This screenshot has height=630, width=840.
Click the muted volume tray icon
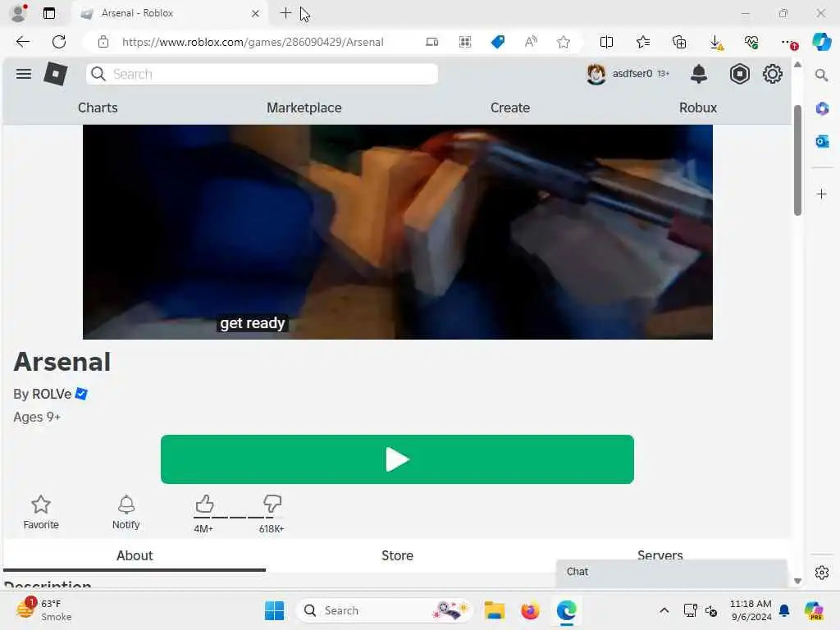711,610
